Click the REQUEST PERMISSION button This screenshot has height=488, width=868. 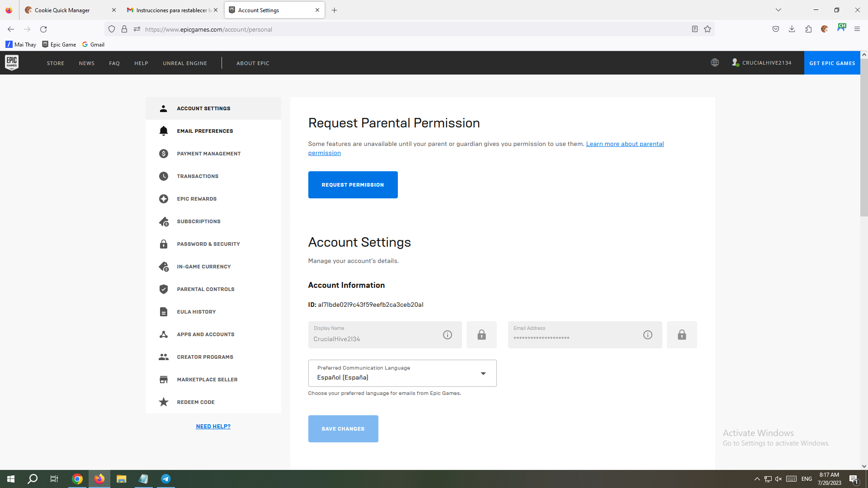coord(353,185)
